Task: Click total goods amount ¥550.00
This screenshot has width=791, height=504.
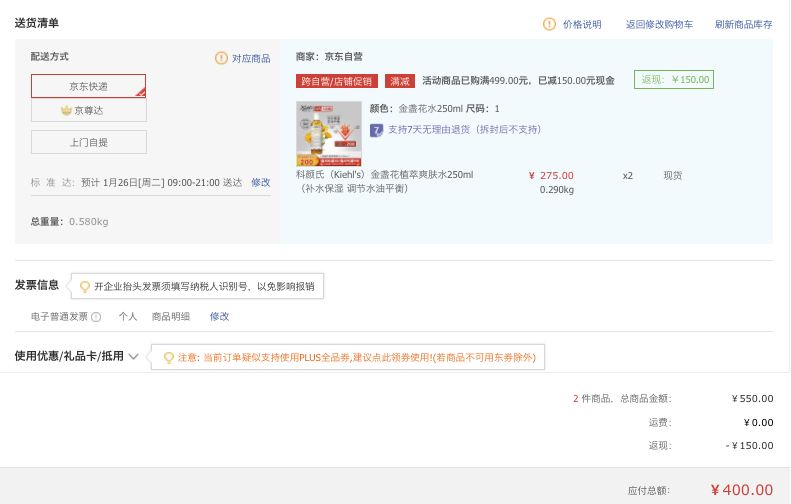Action: pyautogui.click(x=752, y=399)
